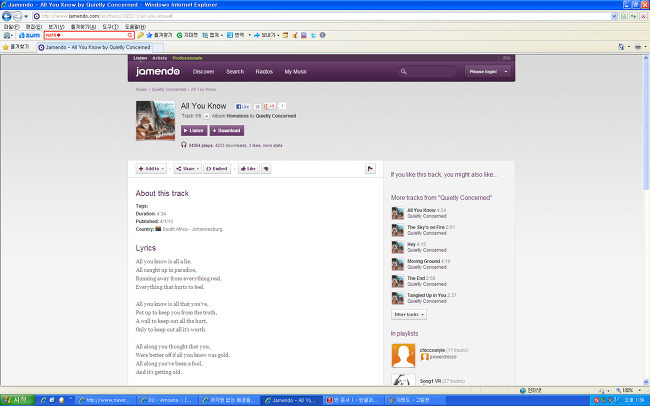Image resolution: width=650 pixels, height=406 pixels.
Task: Switch to the Jamendo browser tab
Action: (94, 47)
